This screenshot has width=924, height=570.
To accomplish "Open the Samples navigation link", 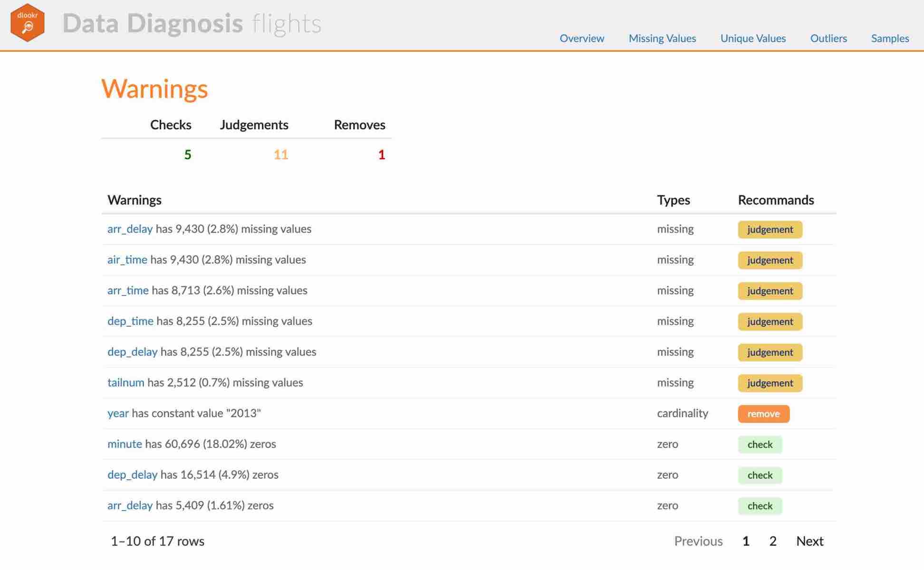I will click(x=889, y=38).
